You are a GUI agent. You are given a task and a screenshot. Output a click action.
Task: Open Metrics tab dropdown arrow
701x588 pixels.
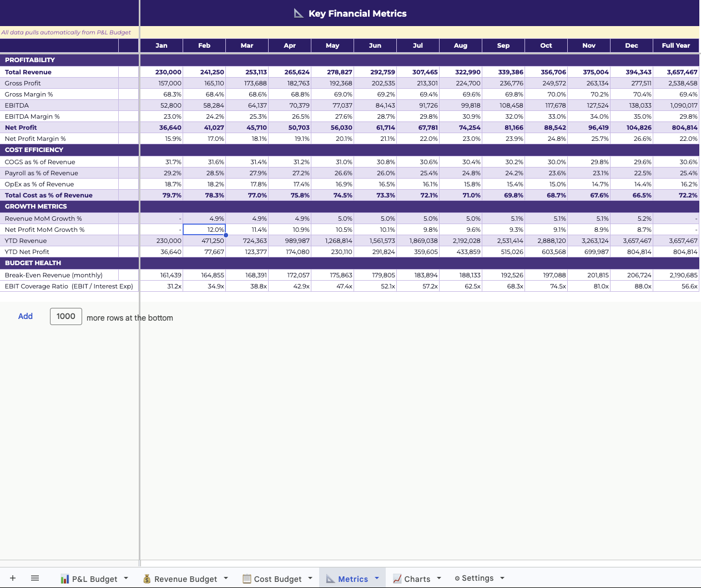point(377,578)
